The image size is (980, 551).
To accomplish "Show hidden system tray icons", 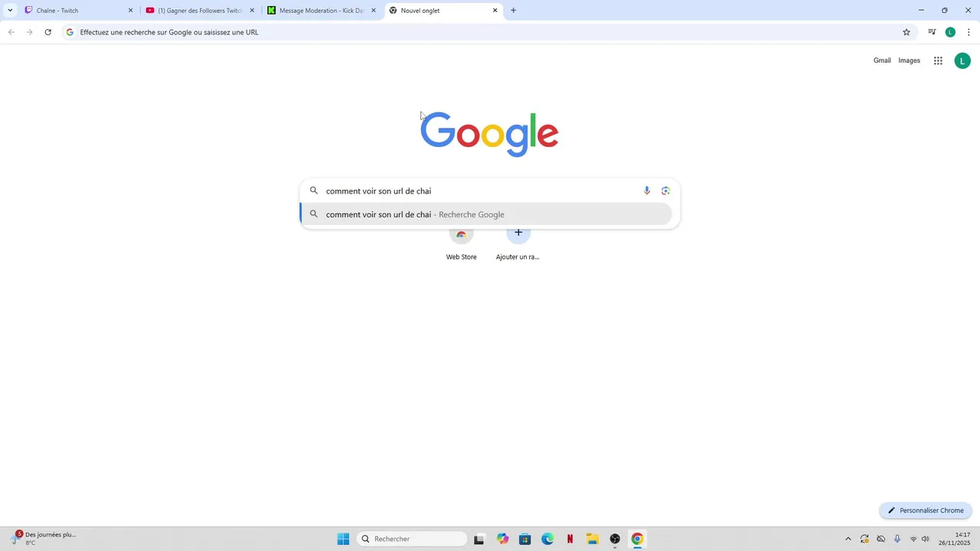I will pos(848,539).
